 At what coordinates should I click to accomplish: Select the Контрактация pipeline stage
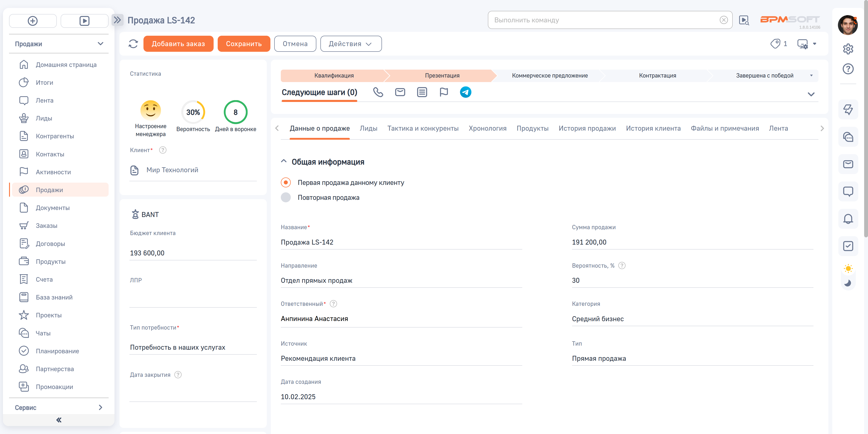(x=657, y=76)
